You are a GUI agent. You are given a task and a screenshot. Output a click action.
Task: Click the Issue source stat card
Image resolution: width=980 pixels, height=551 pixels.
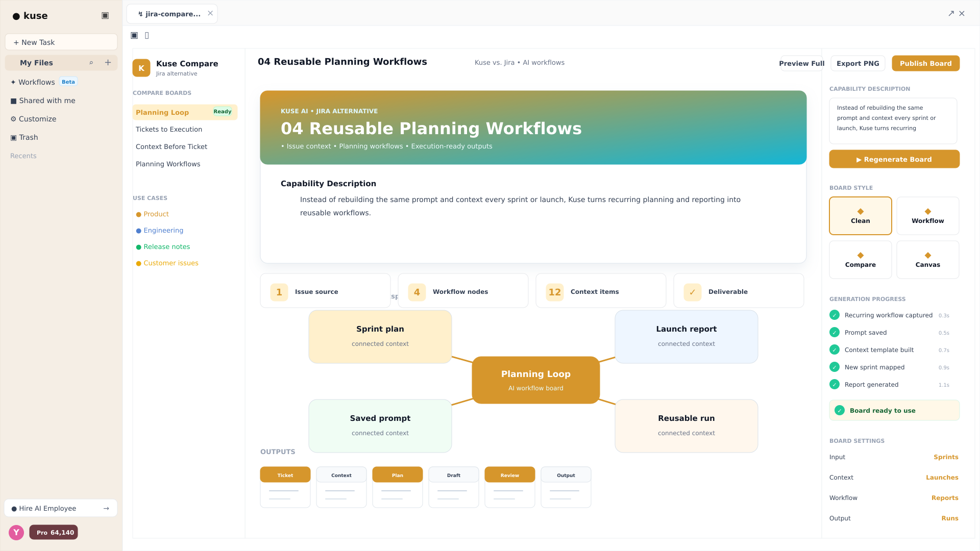(x=325, y=291)
